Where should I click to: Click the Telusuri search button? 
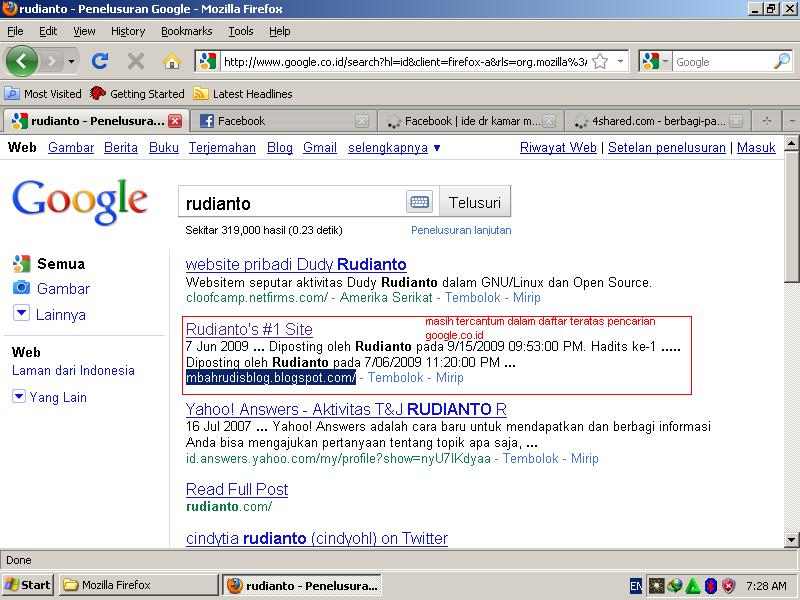tap(474, 202)
